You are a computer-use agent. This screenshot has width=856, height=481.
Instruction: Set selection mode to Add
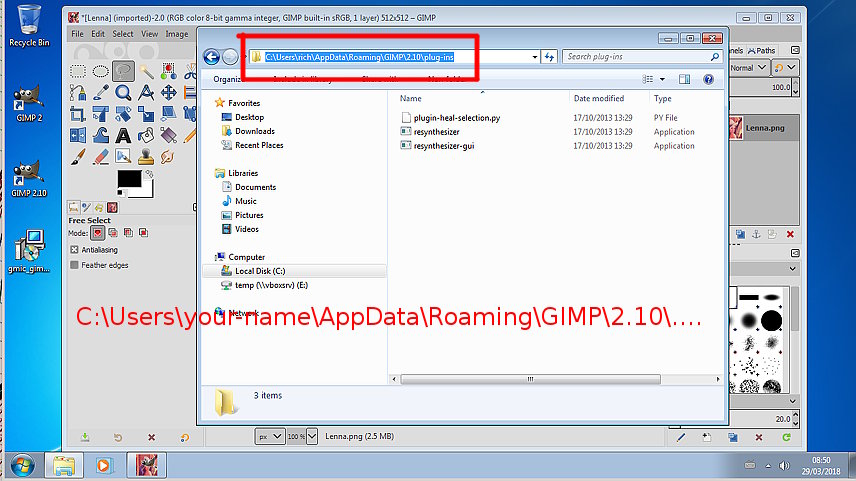coord(113,233)
